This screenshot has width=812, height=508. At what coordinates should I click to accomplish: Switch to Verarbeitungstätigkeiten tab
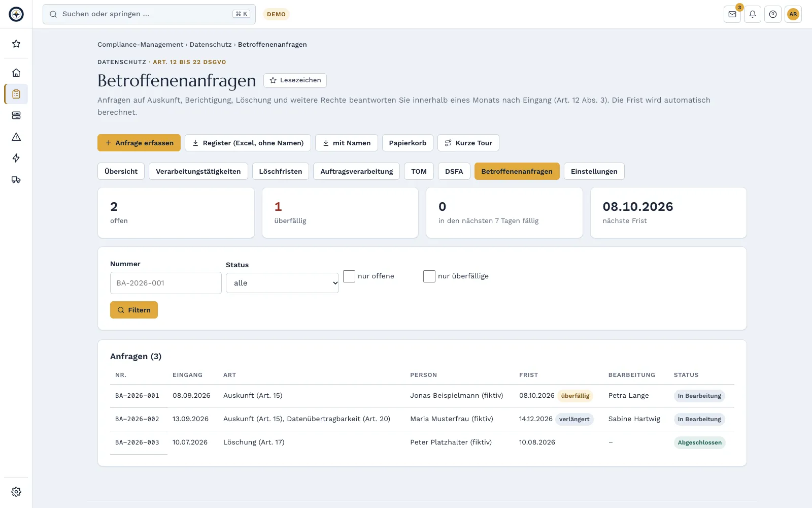(198, 171)
